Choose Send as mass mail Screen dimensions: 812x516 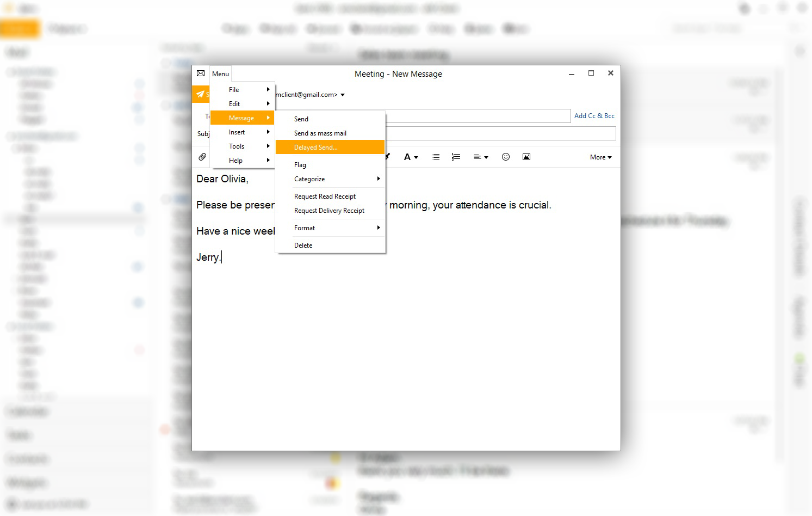coord(320,133)
